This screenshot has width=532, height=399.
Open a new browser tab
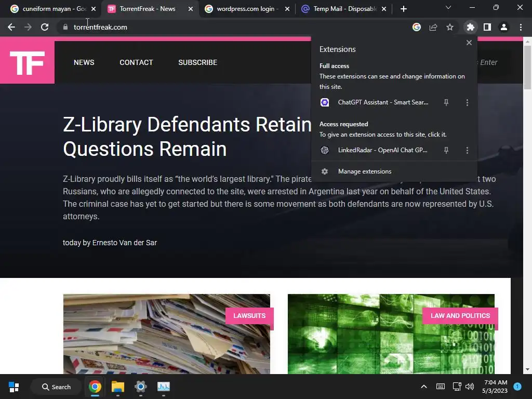[x=403, y=9]
